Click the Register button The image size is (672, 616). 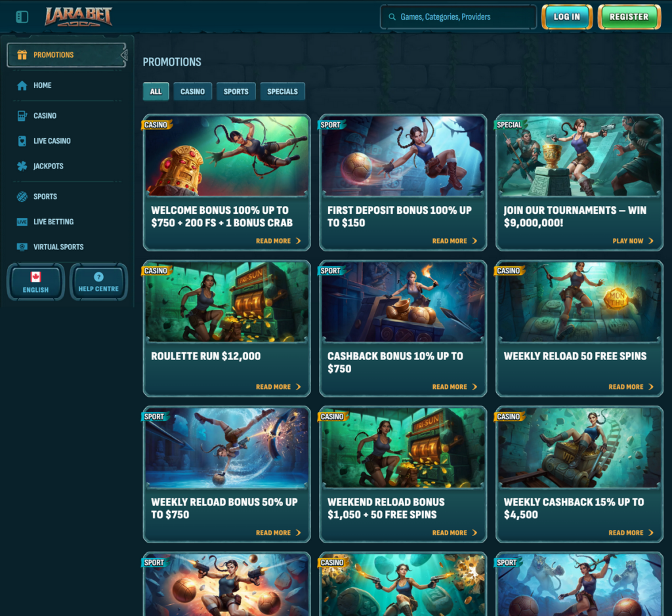pyautogui.click(x=629, y=17)
